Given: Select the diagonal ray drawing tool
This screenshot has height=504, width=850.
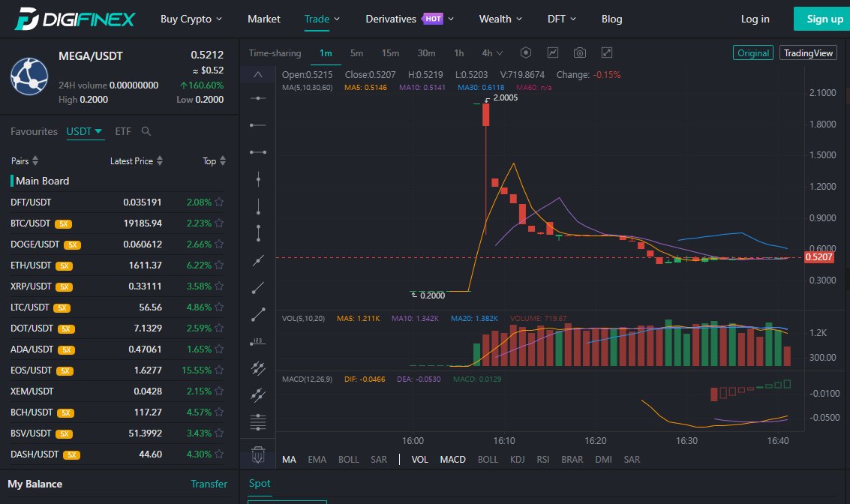Looking at the screenshot, I should click(258, 287).
